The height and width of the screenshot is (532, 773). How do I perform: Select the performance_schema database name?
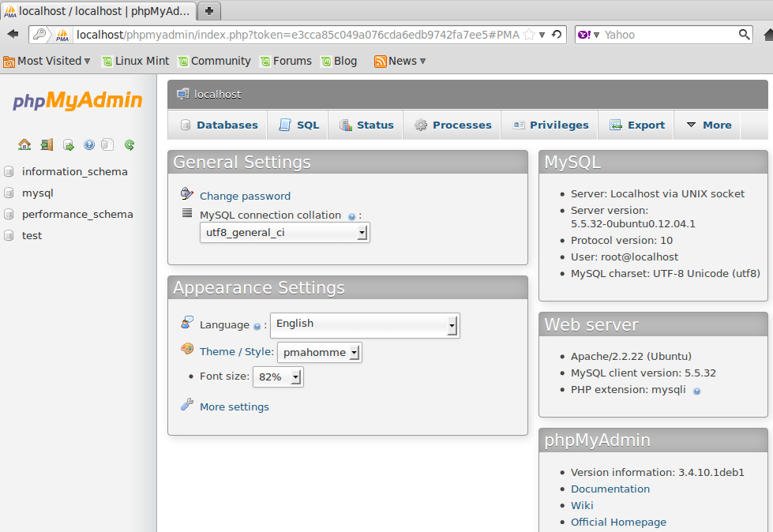tap(77, 214)
